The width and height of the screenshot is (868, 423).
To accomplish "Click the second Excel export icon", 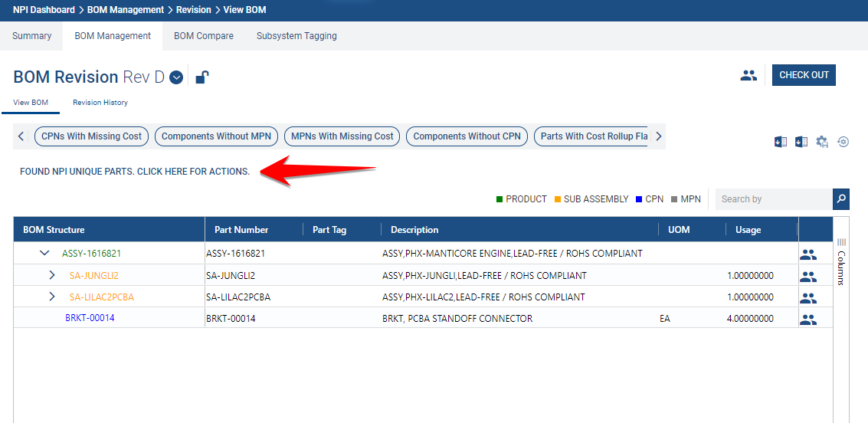I will [x=801, y=142].
